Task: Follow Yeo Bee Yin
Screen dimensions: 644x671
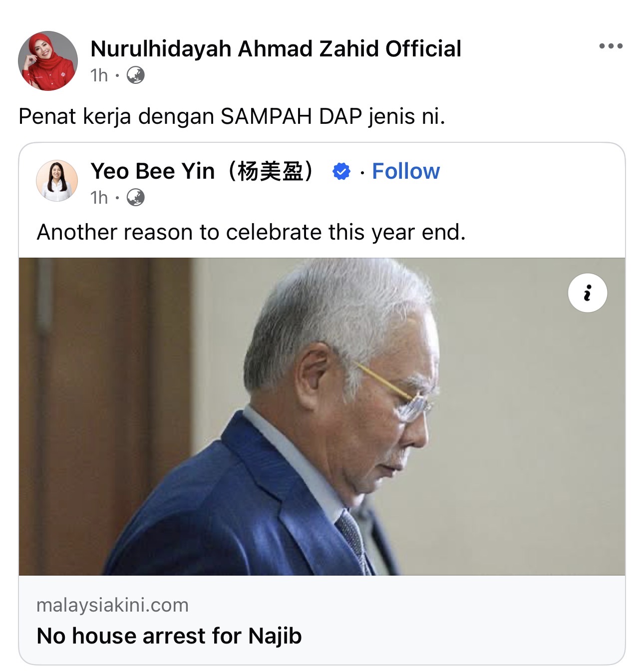Action: click(406, 171)
